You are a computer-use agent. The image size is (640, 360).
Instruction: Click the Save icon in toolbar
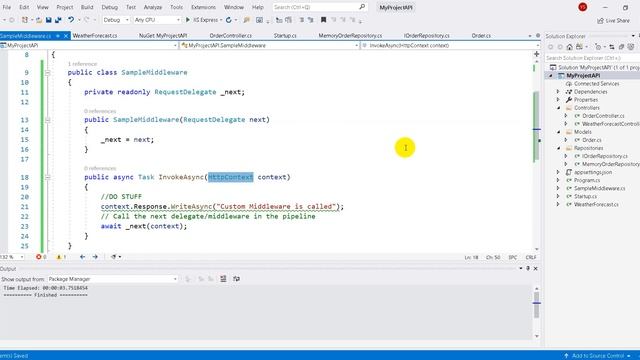click(x=49, y=20)
